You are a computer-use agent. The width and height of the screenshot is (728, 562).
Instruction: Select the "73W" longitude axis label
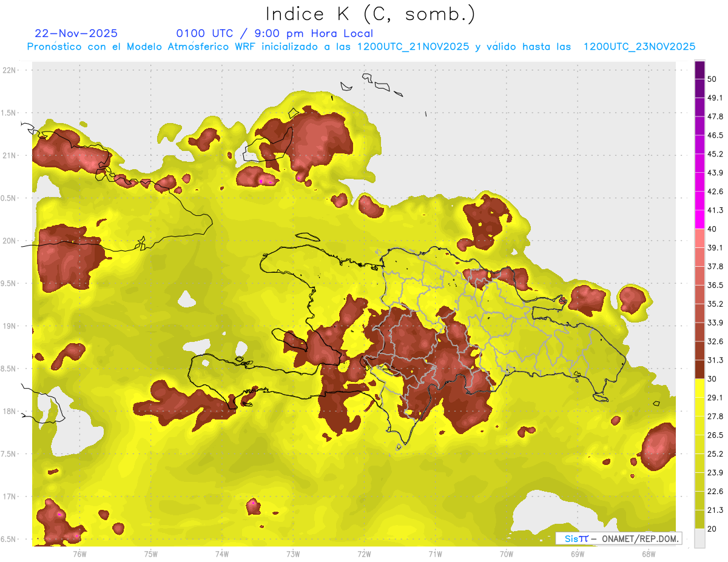point(293,554)
